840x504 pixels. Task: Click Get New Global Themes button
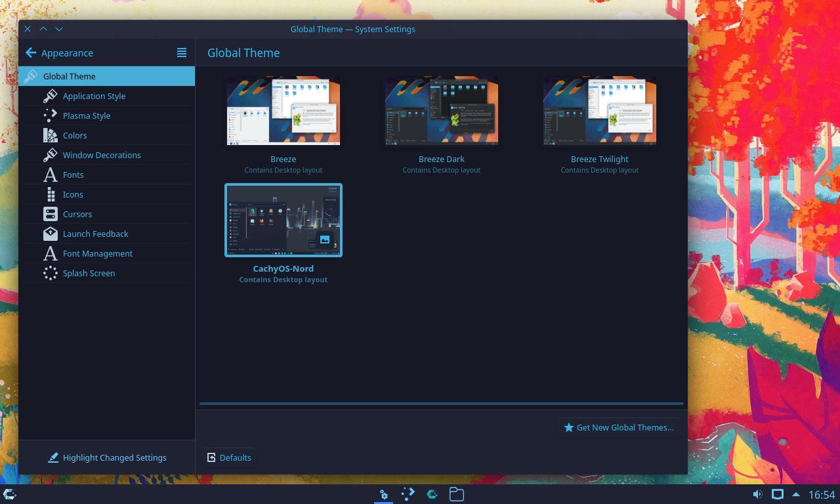tap(619, 427)
